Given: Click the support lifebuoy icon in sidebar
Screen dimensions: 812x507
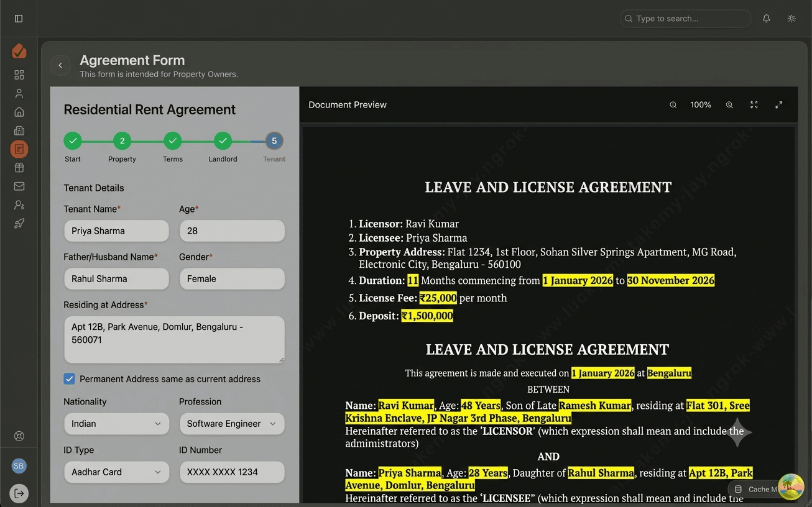Looking at the screenshot, I should pyautogui.click(x=19, y=436).
